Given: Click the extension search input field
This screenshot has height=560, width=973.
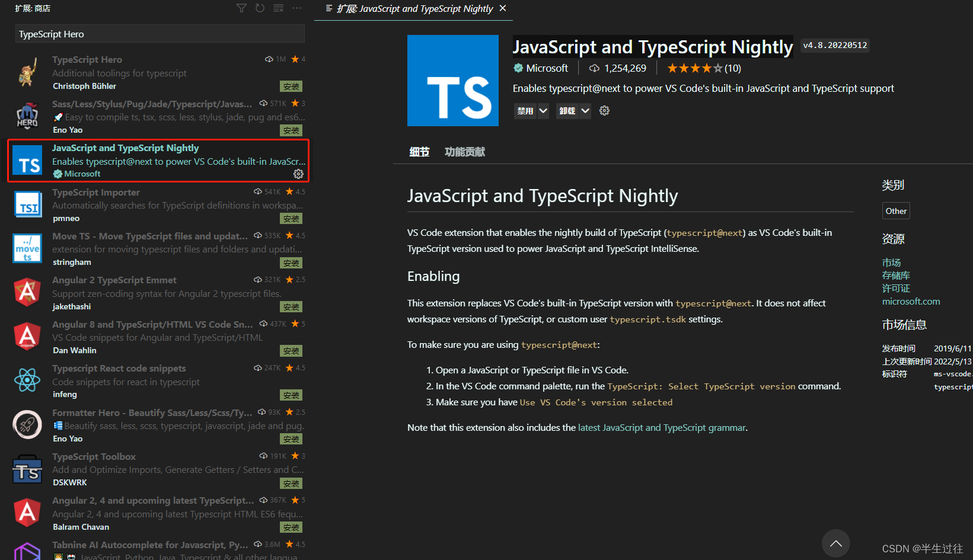Looking at the screenshot, I should tap(159, 34).
